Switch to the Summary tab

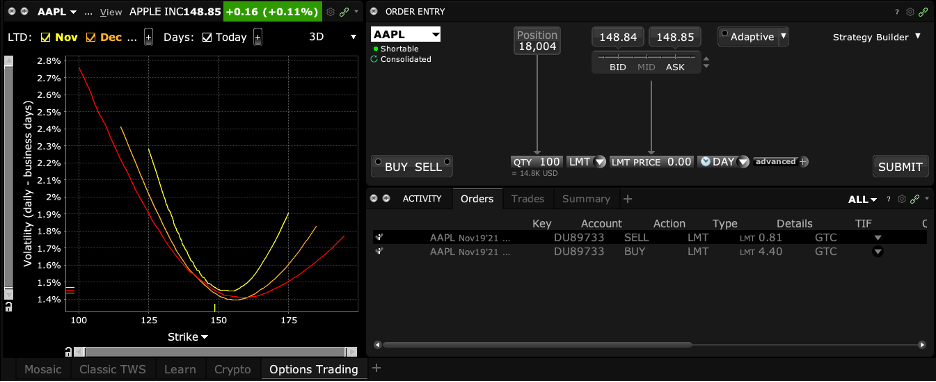pos(586,199)
